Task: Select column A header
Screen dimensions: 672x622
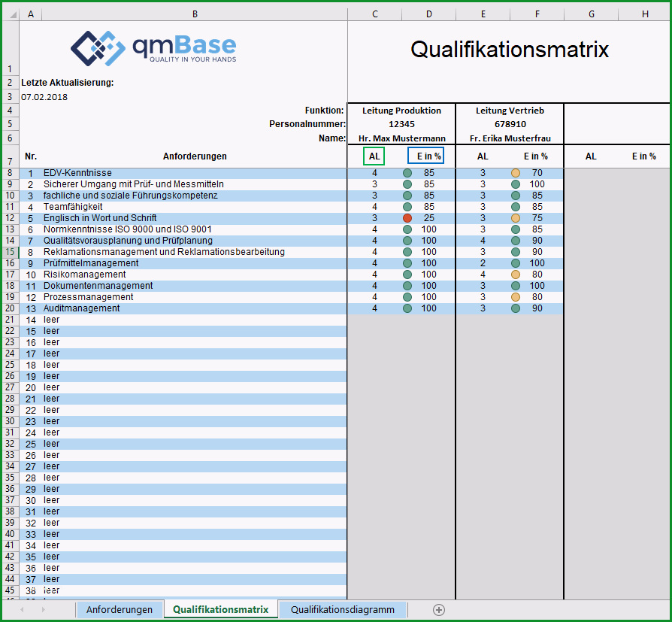Action: tap(30, 14)
